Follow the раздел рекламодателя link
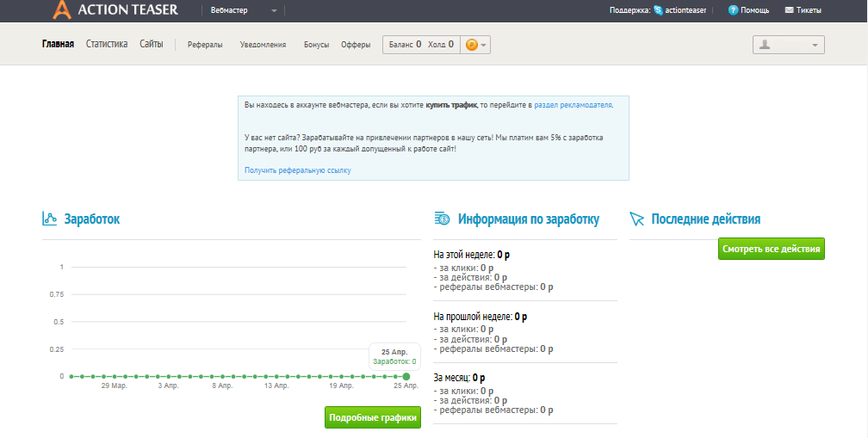The width and height of the screenshot is (868, 438). 573,104
